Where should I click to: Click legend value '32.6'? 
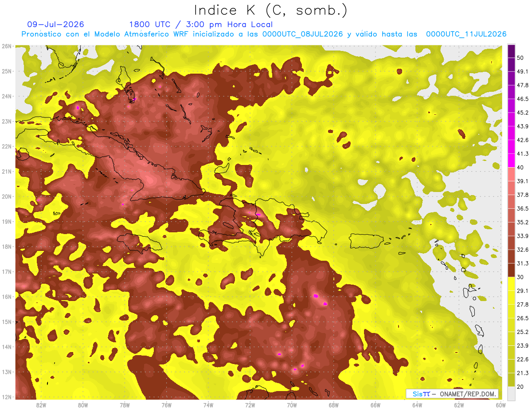coord(523,250)
